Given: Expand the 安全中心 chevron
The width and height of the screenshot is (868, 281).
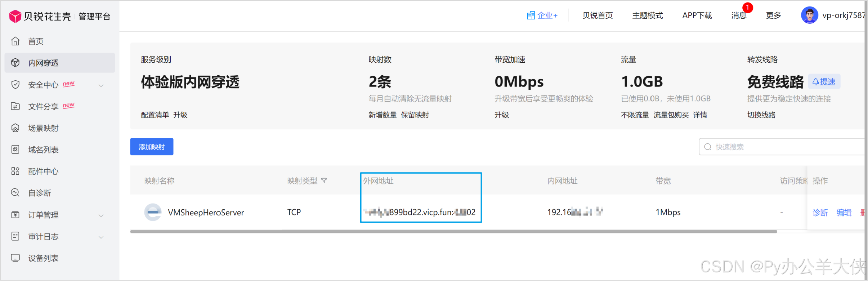Looking at the screenshot, I should click(x=101, y=85).
